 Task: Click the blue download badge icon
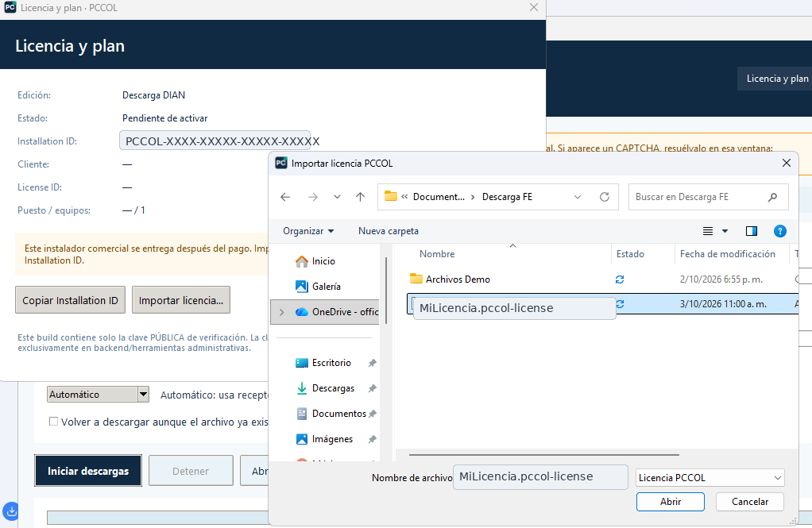[x=11, y=511]
